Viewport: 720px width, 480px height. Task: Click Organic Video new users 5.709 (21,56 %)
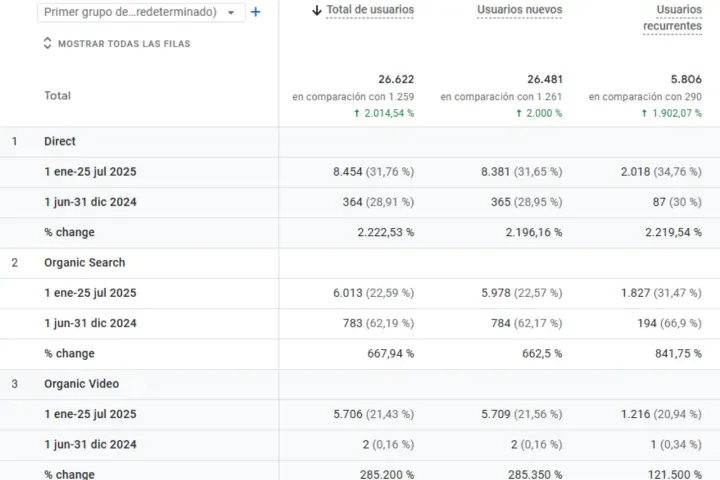(522, 414)
